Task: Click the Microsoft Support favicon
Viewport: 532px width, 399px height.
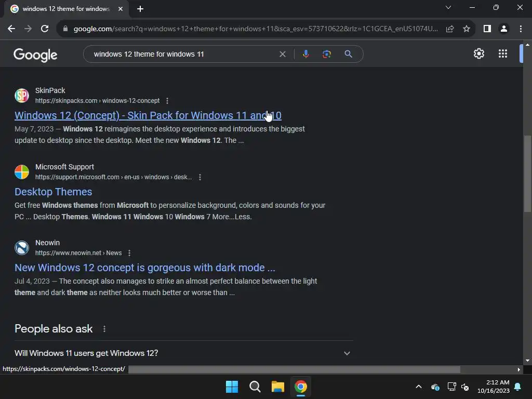Action: click(x=22, y=171)
